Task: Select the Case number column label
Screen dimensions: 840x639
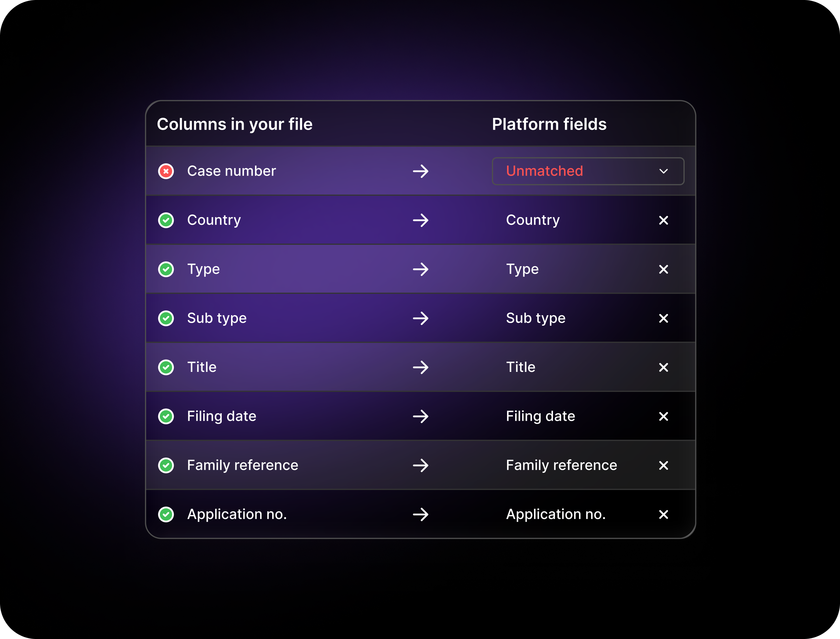Action: click(231, 171)
